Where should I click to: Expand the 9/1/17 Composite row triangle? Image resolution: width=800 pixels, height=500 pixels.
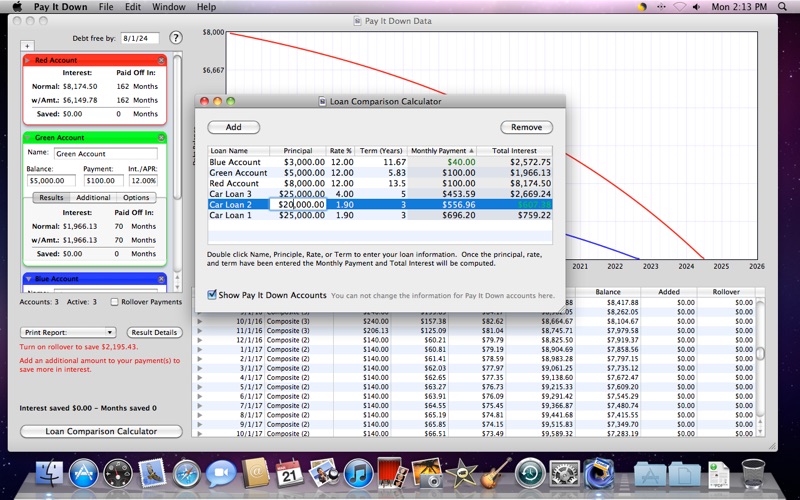pos(199,424)
